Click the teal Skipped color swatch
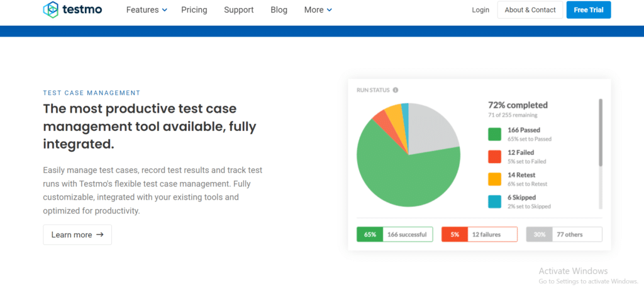The height and width of the screenshot is (294, 644). [x=494, y=201]
